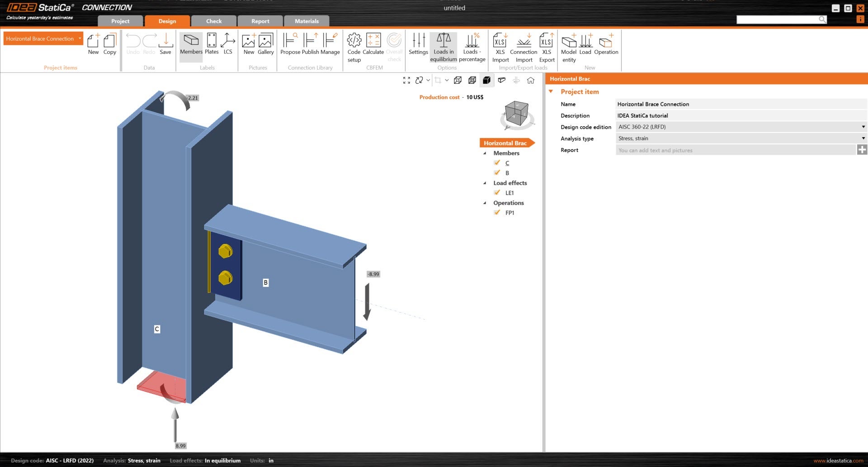This screenshot has height=467, width=868.
Task: Uncheck the LE1 load effect checkbox
Action: point(497,193)
